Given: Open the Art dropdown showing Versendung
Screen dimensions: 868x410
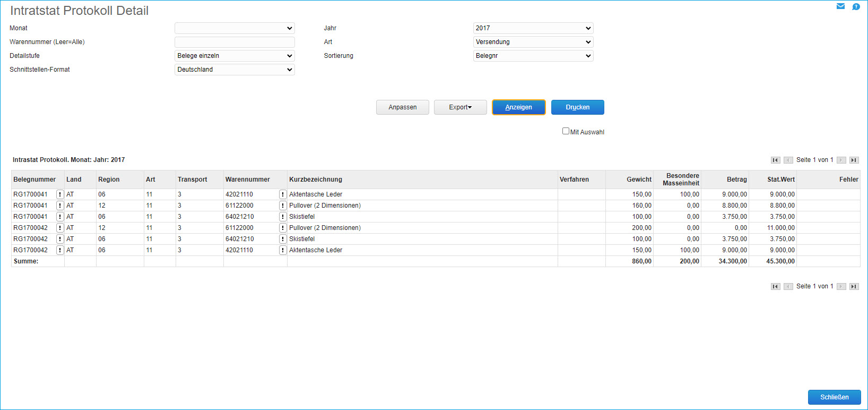Looking at the screenshot, I should (x=533, y=42).
